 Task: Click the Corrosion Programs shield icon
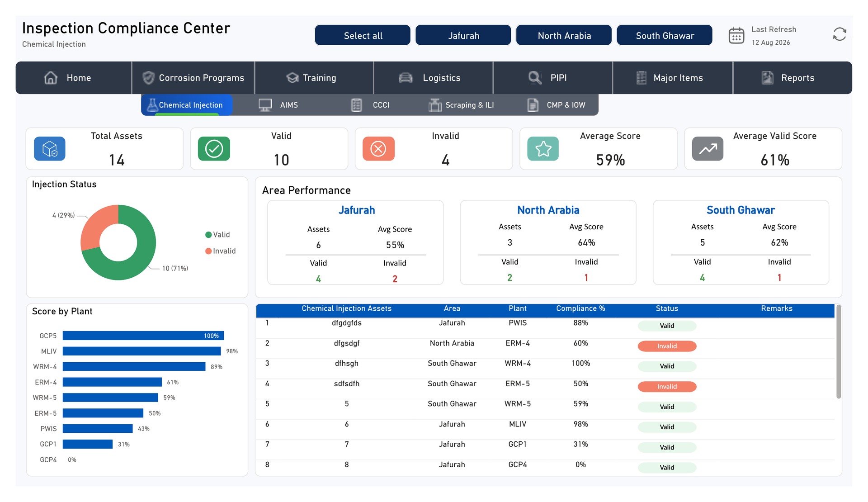[x=148, y=78]
